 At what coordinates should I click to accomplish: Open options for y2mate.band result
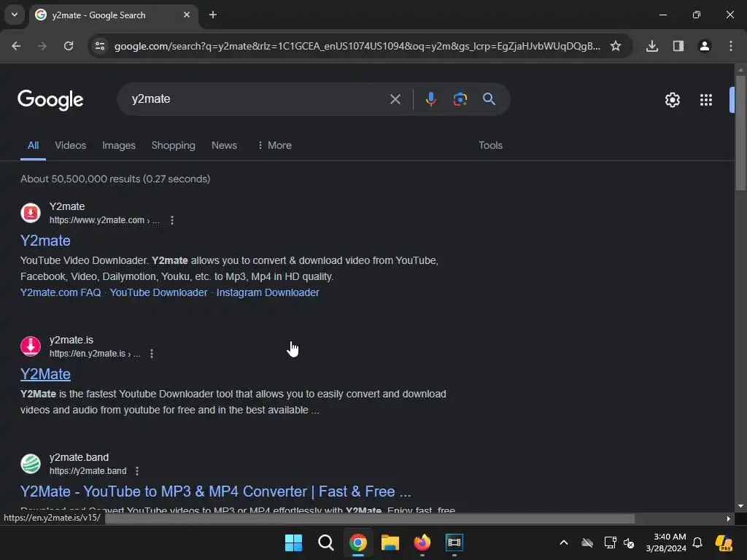tap(137, 471)
